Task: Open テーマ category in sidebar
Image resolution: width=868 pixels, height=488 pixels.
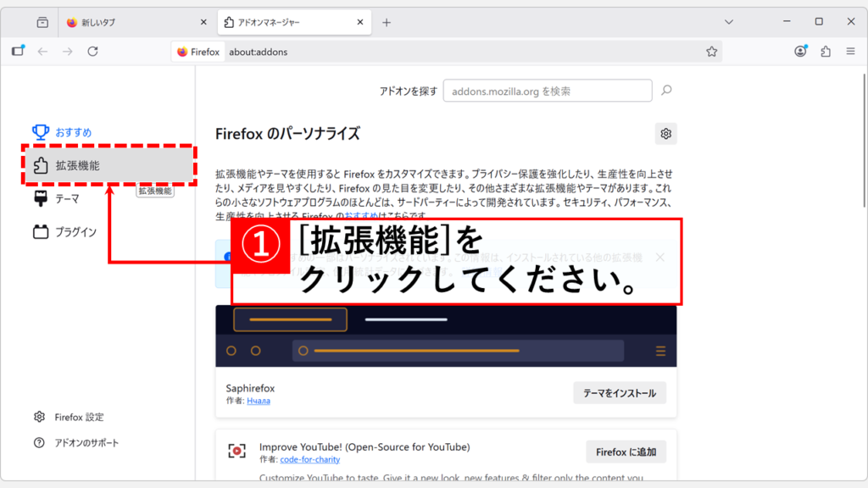Action: tap(67, 199)
